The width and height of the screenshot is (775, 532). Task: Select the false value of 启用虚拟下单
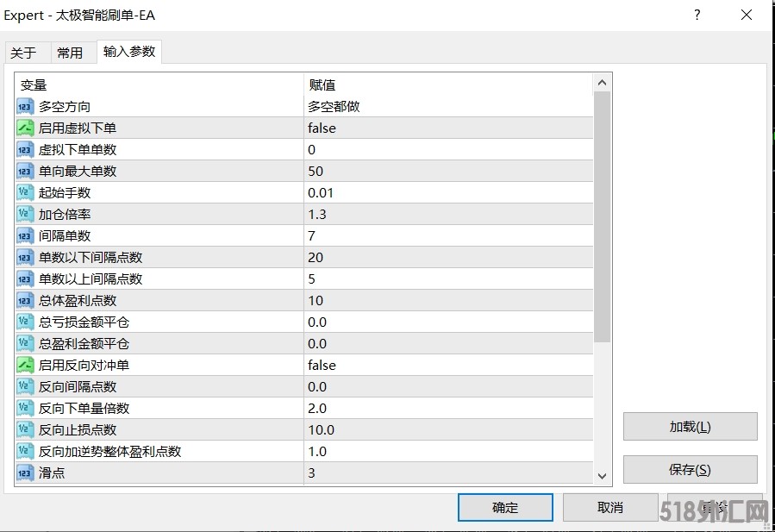[x=322, y=128]
